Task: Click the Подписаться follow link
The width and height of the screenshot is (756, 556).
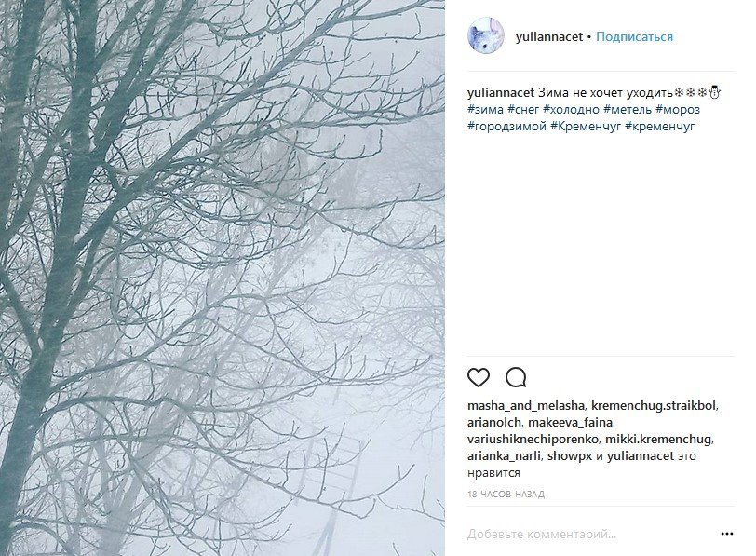Action: (x=635, y=36)
